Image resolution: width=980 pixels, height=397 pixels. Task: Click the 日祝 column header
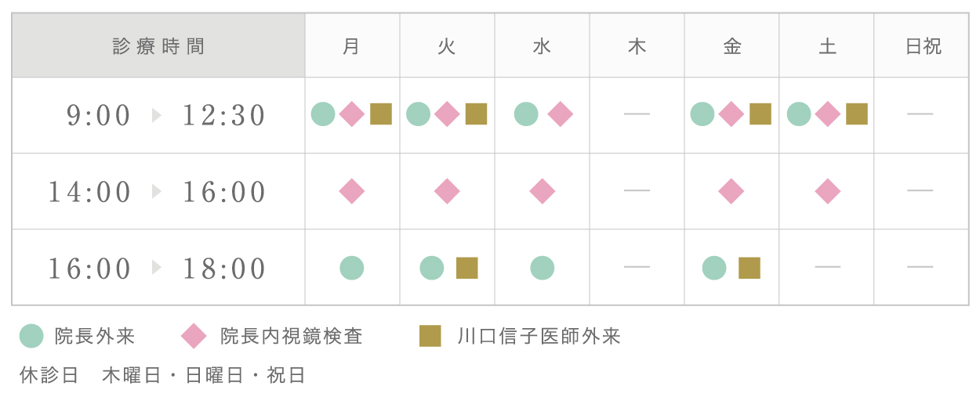[923, 46]
